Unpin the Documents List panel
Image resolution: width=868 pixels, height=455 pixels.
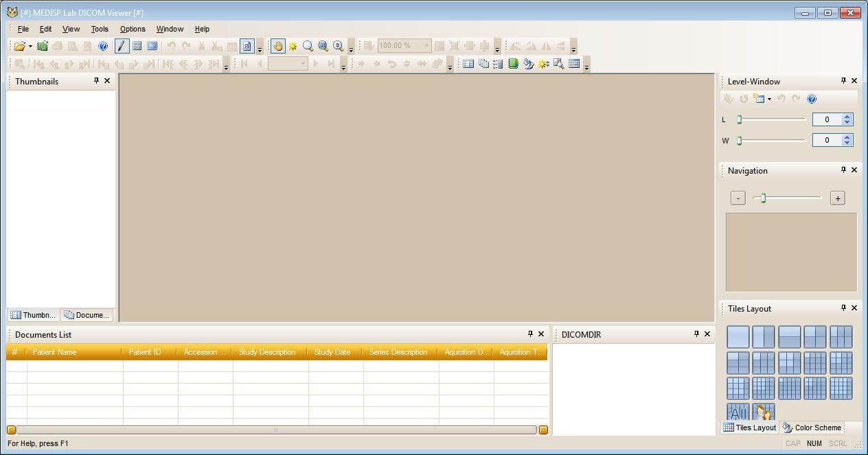point(529,334)
